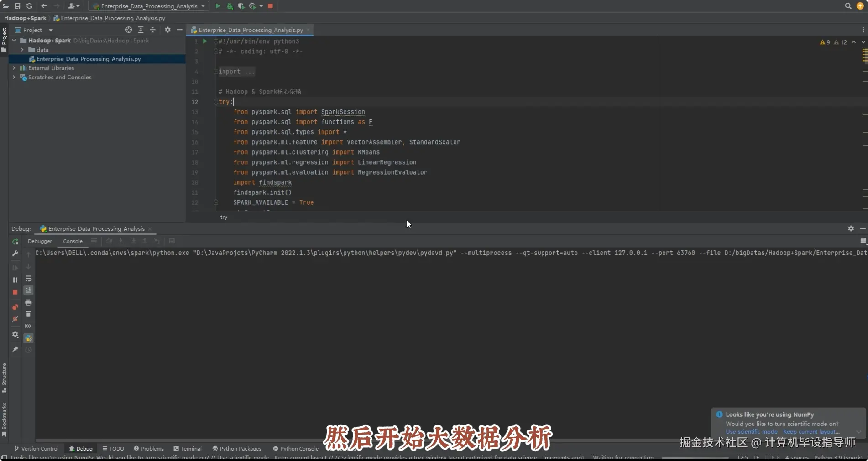The height and width of the screenshot is (461, 868).
Task: Toggle the Python command prompt icon
Action: 28,338
